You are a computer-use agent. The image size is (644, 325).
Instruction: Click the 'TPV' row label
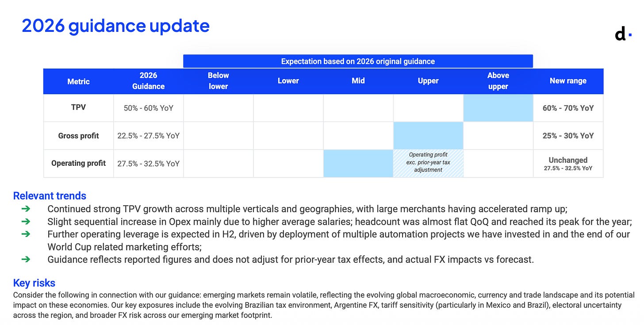coord(78,107)
